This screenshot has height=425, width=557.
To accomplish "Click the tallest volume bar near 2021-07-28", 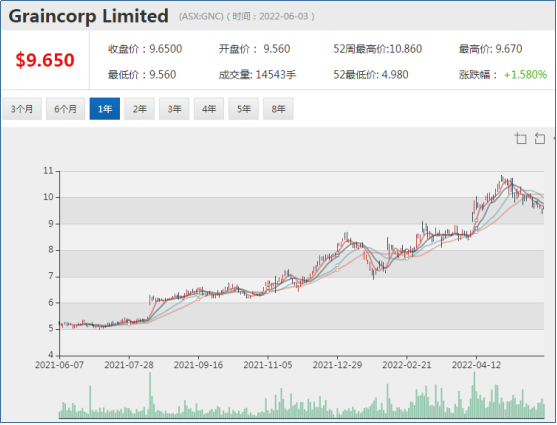I will click(x=150, y=395).
